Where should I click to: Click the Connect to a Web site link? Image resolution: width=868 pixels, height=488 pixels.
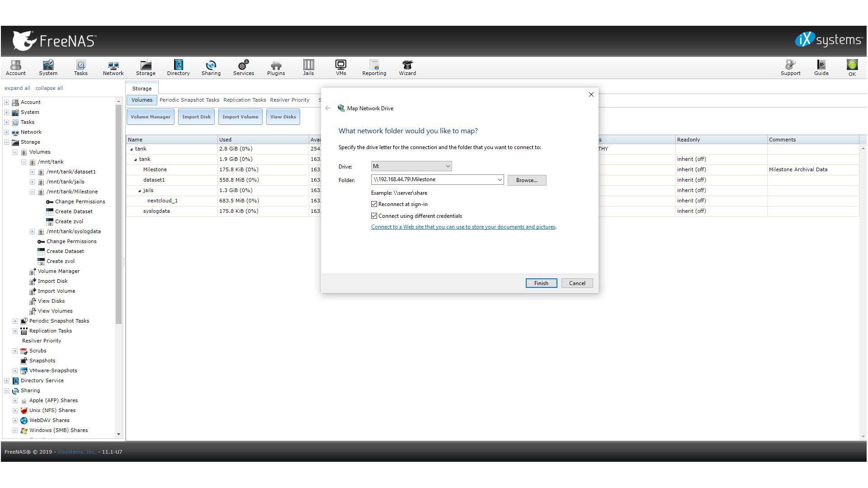click(x=463, y=227)
